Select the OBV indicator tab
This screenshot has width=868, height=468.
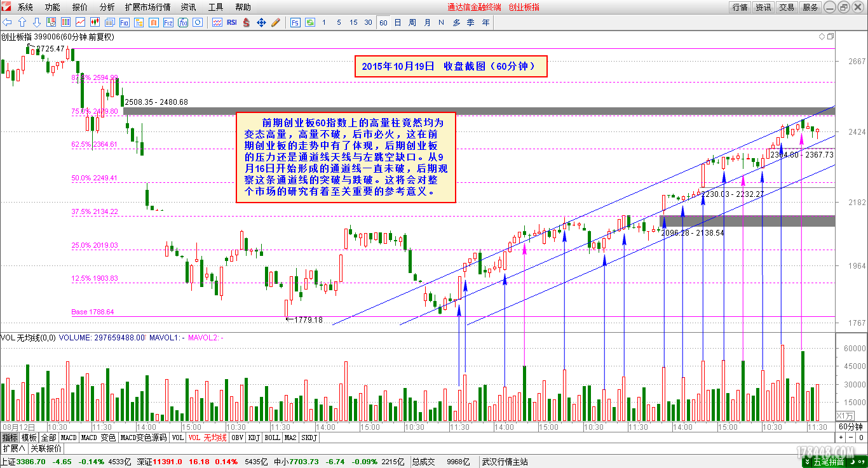237,438
